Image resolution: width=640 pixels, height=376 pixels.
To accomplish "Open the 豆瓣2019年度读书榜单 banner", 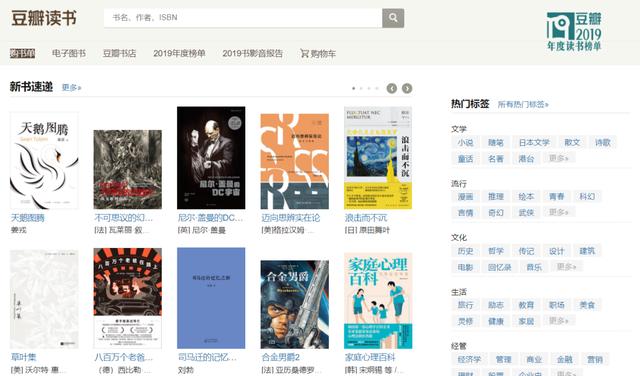I will 574,31.
